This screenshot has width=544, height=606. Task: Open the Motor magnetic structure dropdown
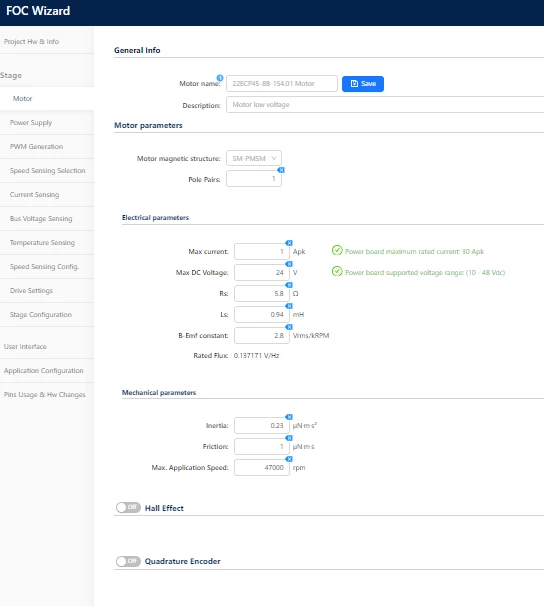click(254, 158)
